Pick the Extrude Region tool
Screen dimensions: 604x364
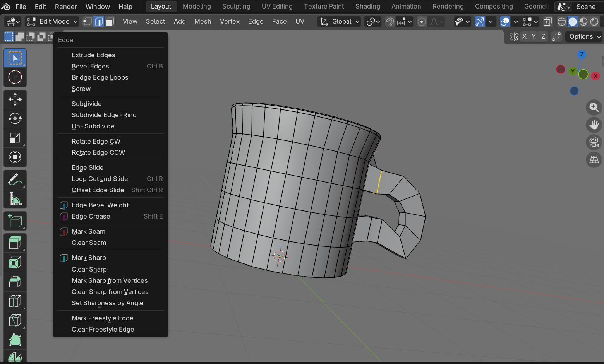click(x=15, y=243)
